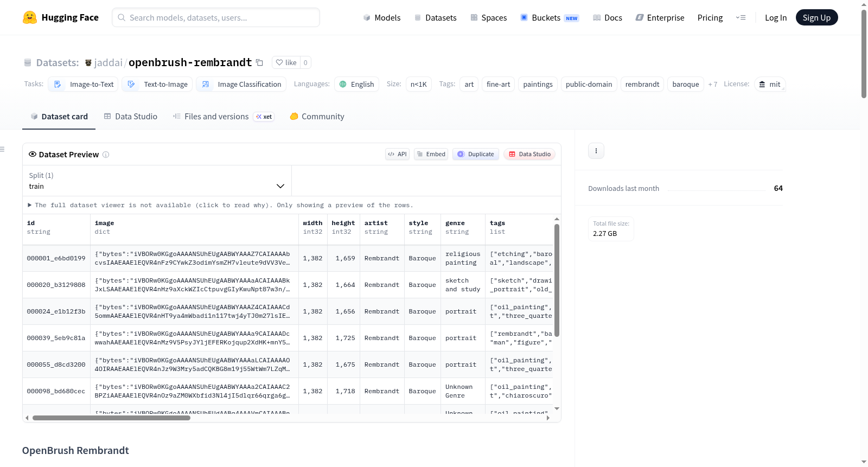Viewport: 868px width, 467px height.
Task: Click the Hugging Face logo icon
Action: [30, 17]
